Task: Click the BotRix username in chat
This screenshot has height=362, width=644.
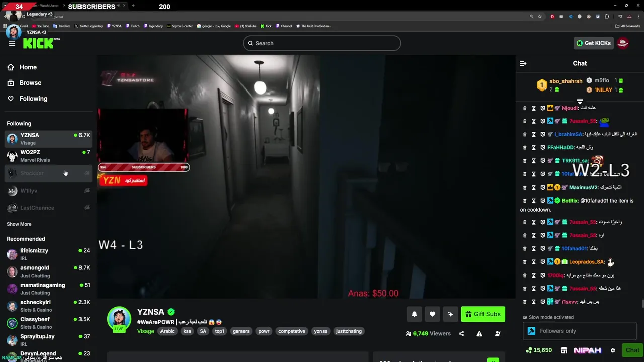Action: point(570,201)
